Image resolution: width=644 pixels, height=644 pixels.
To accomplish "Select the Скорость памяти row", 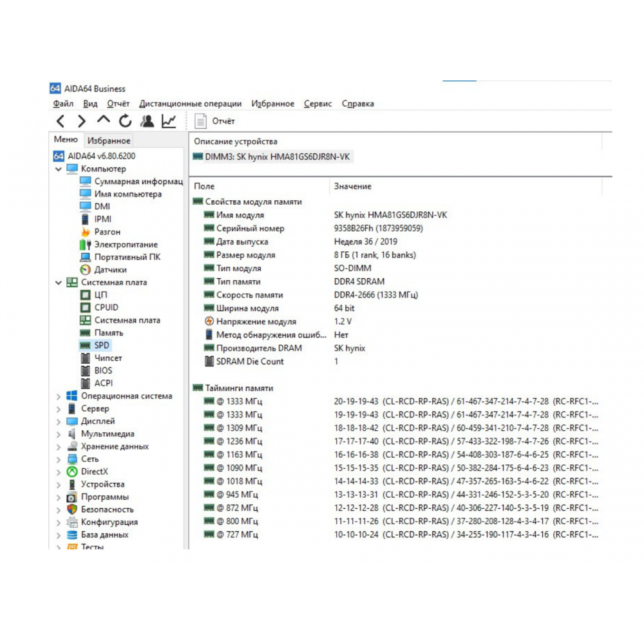I will click(x=396, y=295).
